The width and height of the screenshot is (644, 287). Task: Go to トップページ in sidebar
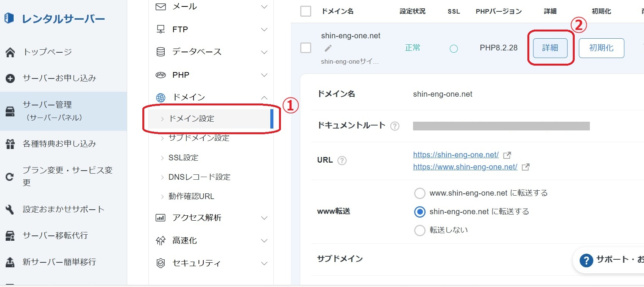[48, 52]
